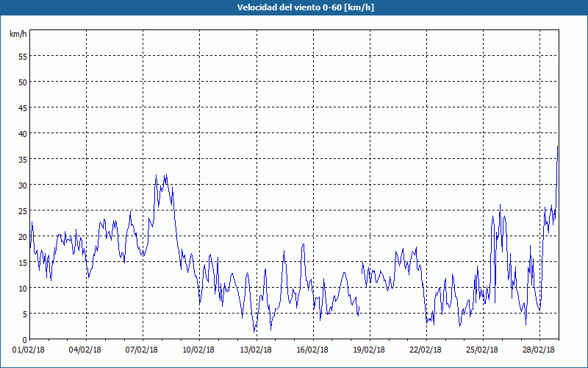This screenshot has width=588, height=368.
Task: Click the y-axis value 30
Action: click(x=23, y=185)
